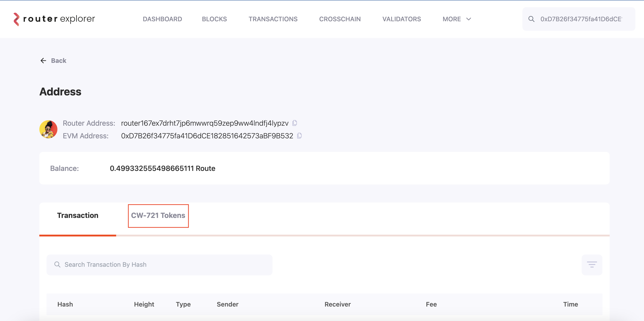Screen dimensions: 644x321
Task: Click the Back link
Action: [59, 61]
